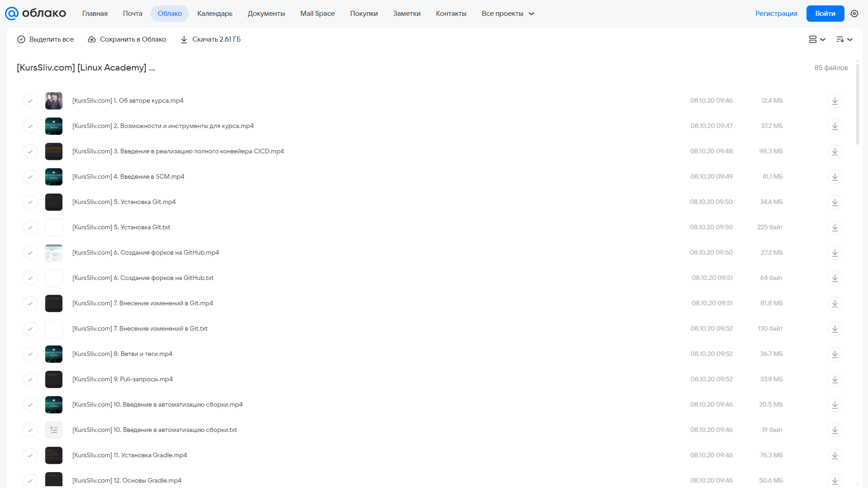Select checkbox for '4. Введение в SCM.mp4'
Screen dimensions: 868x488
(x=30, y=177)
